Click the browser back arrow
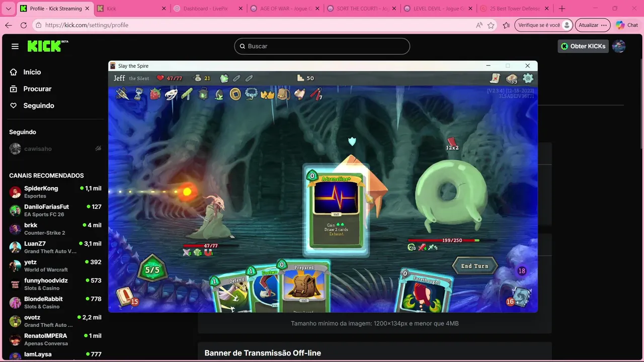This screenshot has width=644, height=362. click(9, 25)
